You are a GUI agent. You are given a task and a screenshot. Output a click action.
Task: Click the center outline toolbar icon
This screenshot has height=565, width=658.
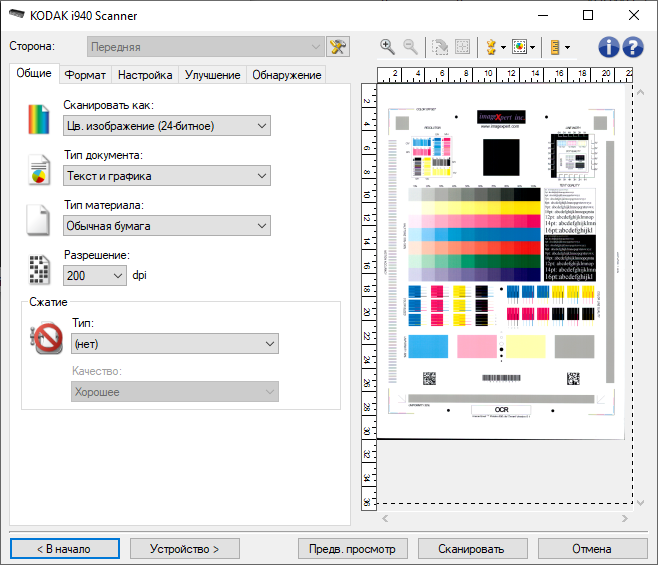(x=463, y=47)
